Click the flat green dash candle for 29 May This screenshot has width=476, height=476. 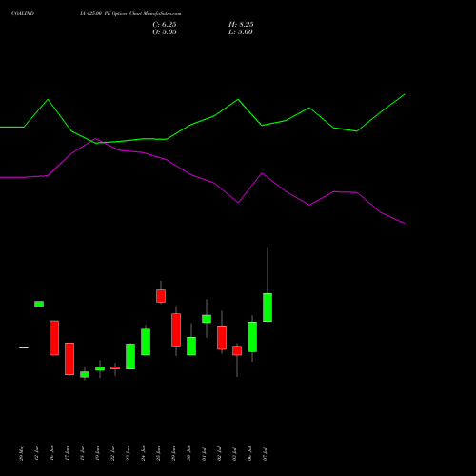[x=24, y=347]
